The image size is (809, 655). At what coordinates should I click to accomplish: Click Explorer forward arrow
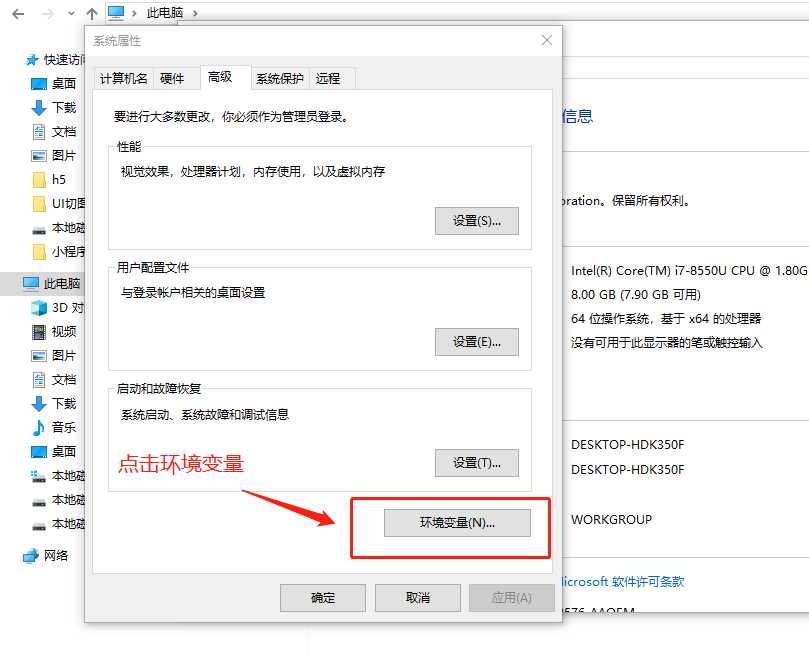point(47,13)
